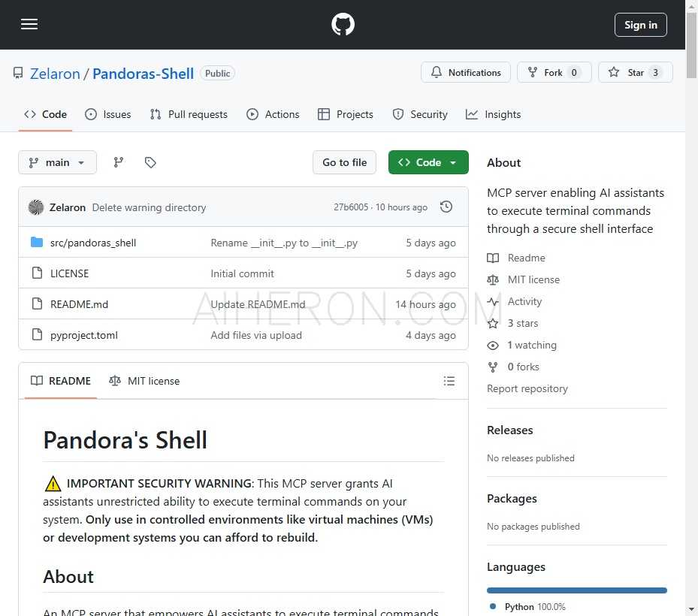Open the Rename __init__.py commit message
The height and width of the screenshot is (616, 698).
[284, 243]
